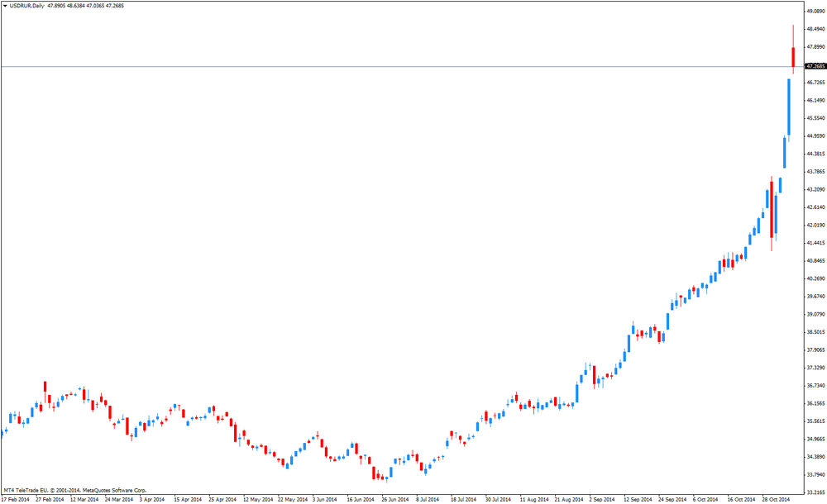Click date label 24 Sep 2014
The height and width of the screenshot is (504, 827).
click(672, 499)
